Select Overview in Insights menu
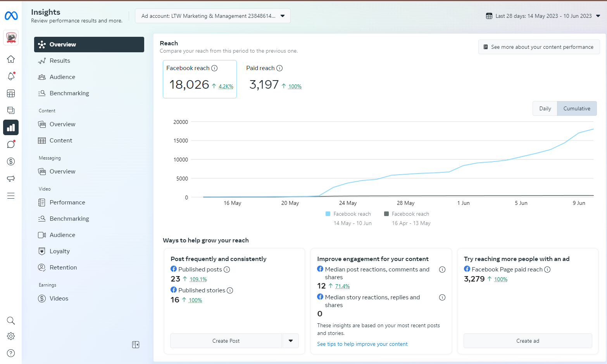 [x=89, y=45]
